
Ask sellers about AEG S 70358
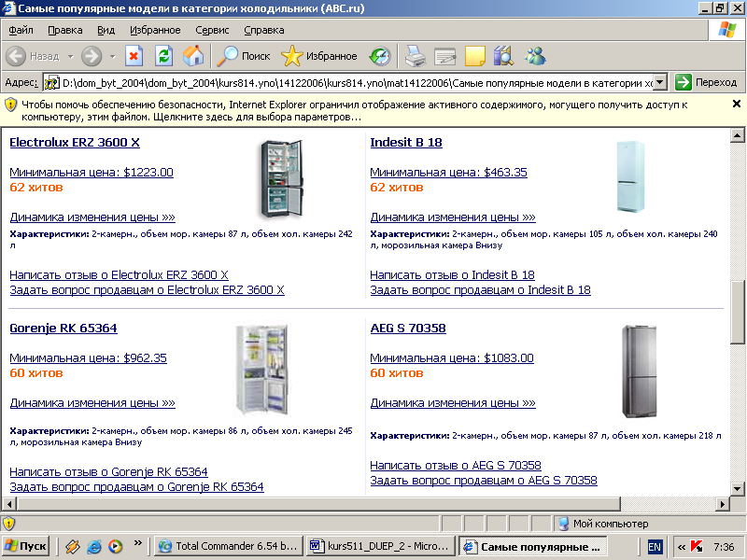[484, 481]
